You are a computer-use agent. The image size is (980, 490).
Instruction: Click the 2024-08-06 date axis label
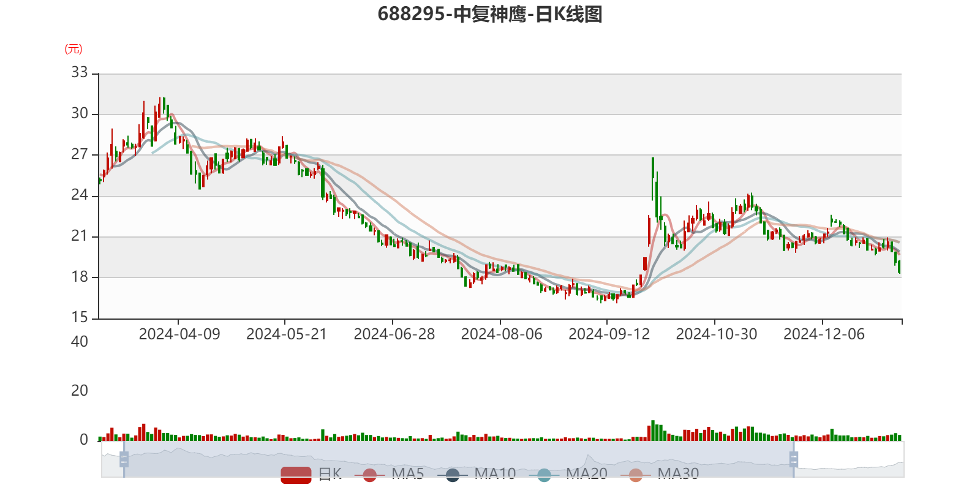point(502,334)
